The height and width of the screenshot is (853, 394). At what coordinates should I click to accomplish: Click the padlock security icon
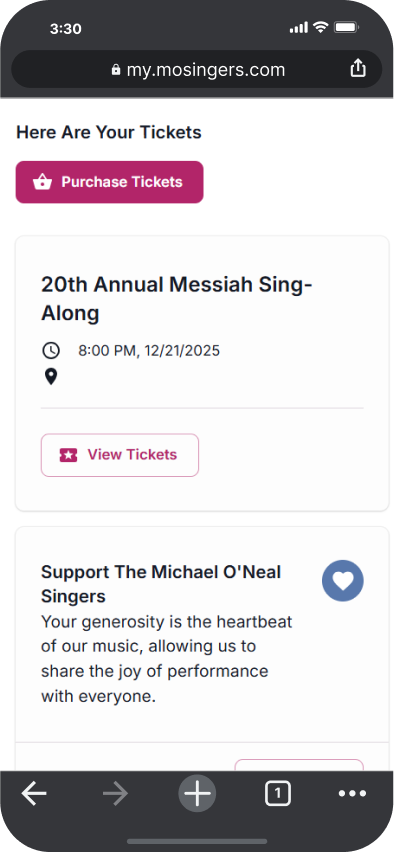point(115,70)
